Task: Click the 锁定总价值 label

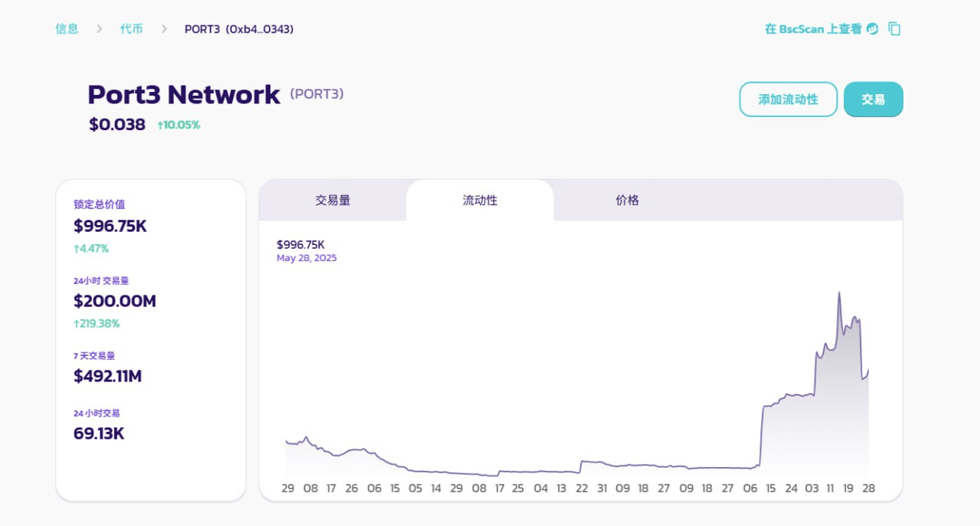Action: pos(100,204)
